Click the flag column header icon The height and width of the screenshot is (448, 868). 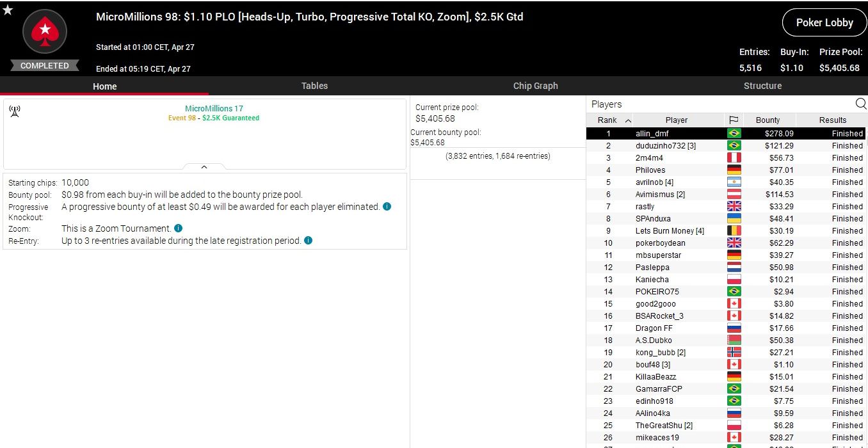pyautogui.click(x=734, y=120)
